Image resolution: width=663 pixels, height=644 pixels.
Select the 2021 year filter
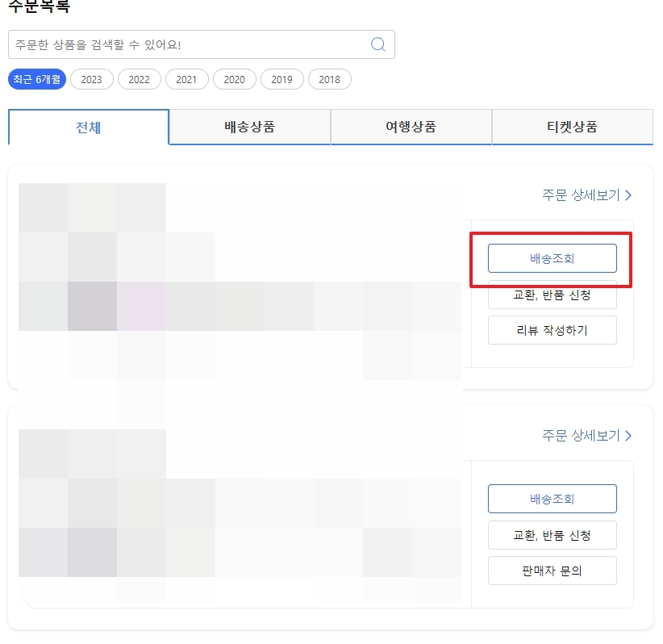coord(186,79)
